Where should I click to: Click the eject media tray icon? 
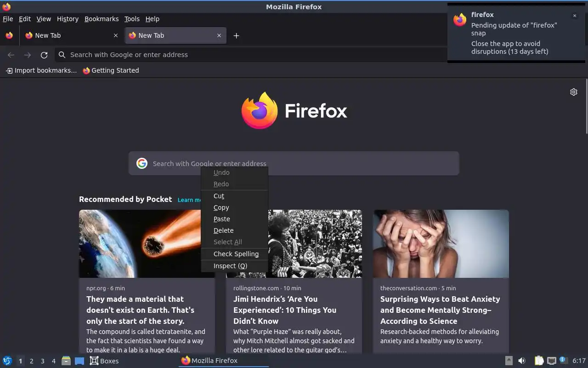pos(509,361)
